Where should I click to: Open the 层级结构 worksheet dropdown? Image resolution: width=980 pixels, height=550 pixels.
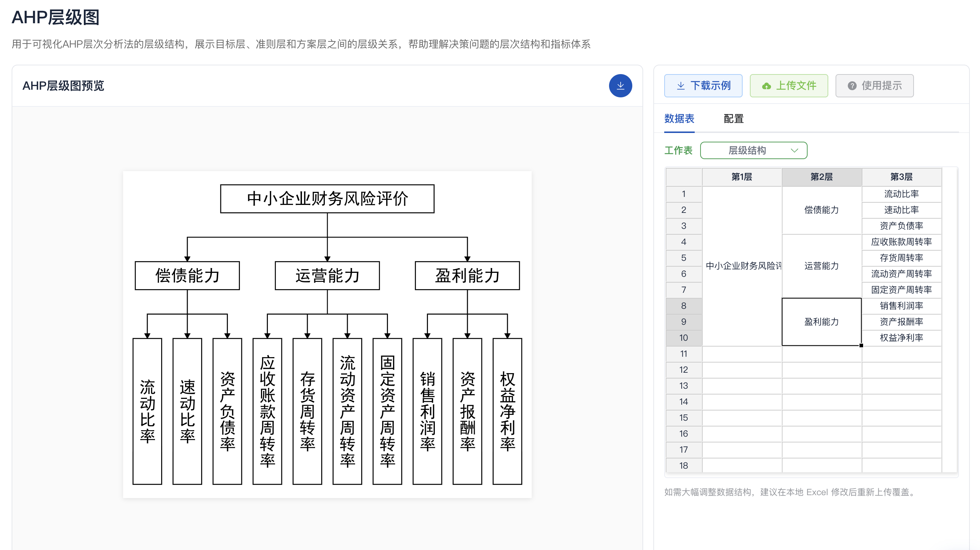pyautogui.click(x=753, y=150)
